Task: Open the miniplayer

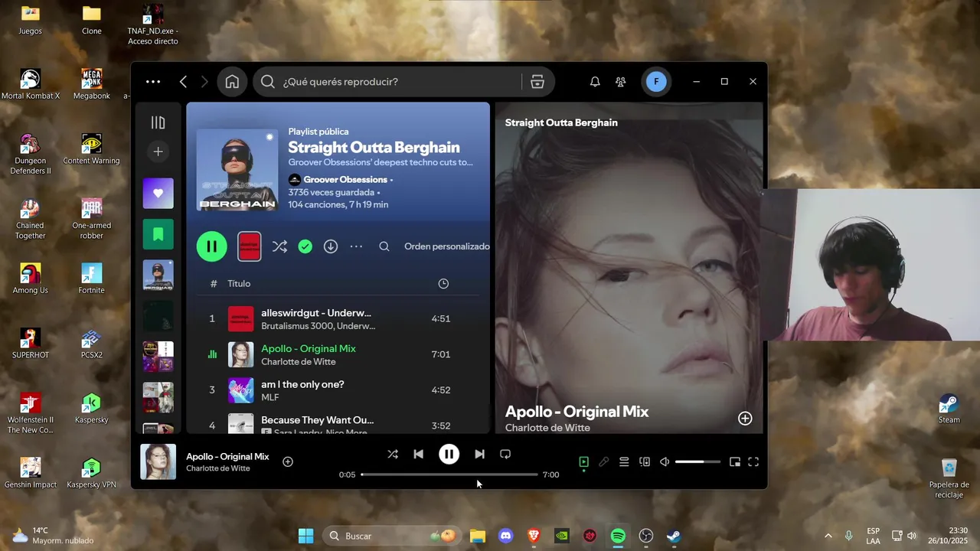Action: coord(735,462)
